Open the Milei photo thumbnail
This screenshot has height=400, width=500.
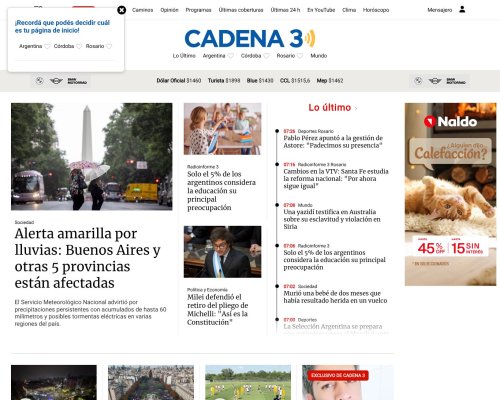pyautogui.click(x=222, y=252)
